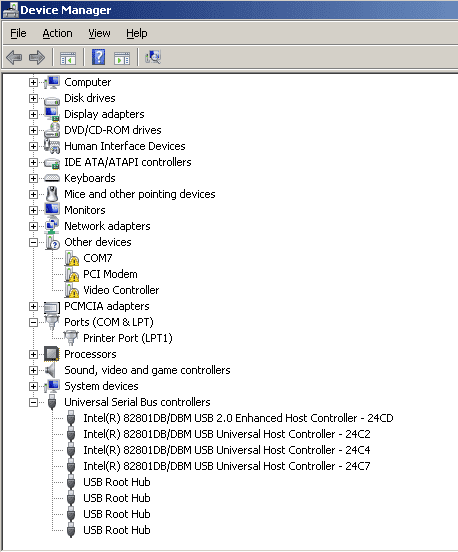The height and width of the screenshot is (552, 458).
Task: Select the Video Controller warning icon
Action: 72,290
